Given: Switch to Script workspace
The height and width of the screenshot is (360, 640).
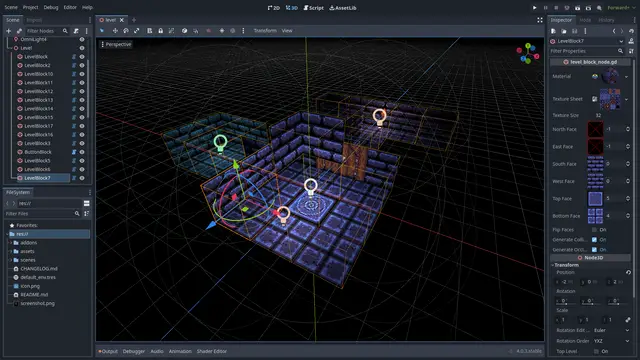Looking at the screenshot, I should (x=313, y=8).
